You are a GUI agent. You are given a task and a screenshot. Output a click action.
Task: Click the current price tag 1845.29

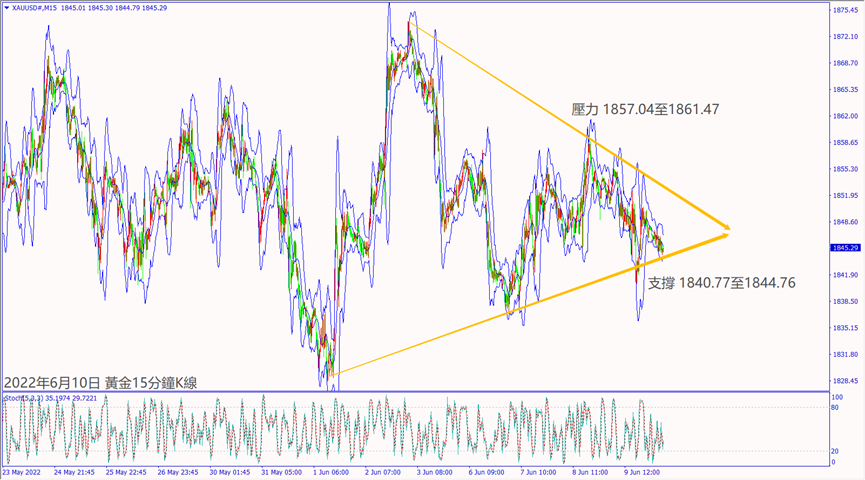coord(845,247)
